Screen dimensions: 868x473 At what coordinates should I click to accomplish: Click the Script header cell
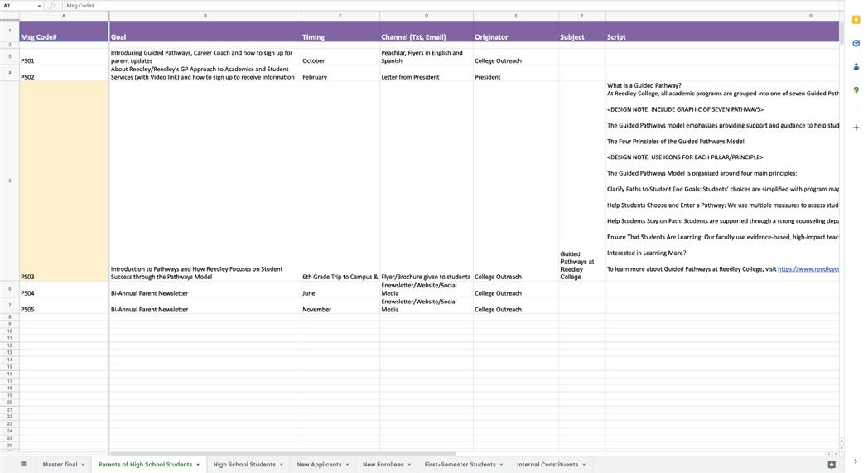pos(722,31)
